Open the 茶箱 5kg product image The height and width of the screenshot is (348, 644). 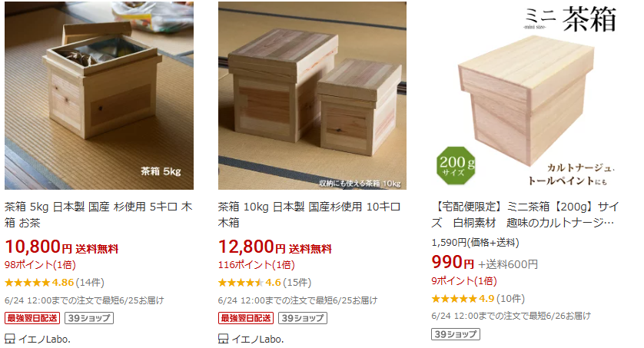click(99, 95)
